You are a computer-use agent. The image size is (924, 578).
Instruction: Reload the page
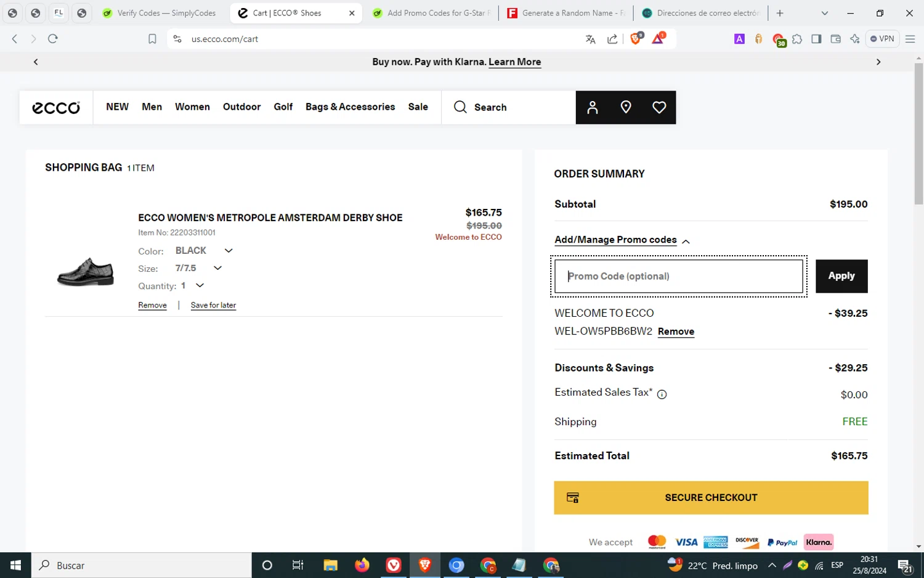tap(53, 39)
